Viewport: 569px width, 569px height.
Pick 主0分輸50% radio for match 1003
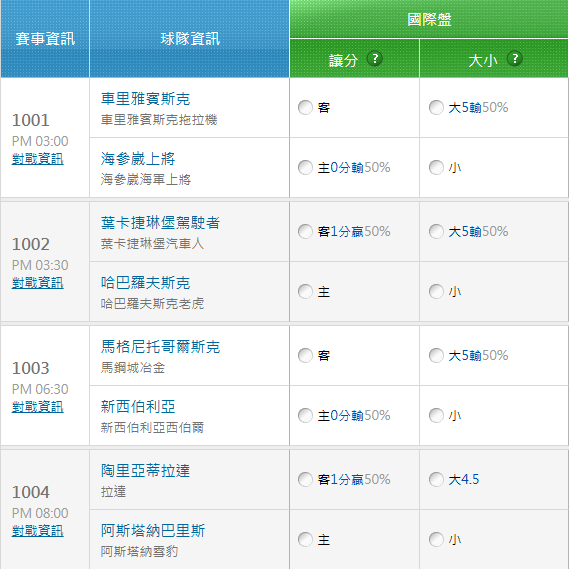point(305,416)
